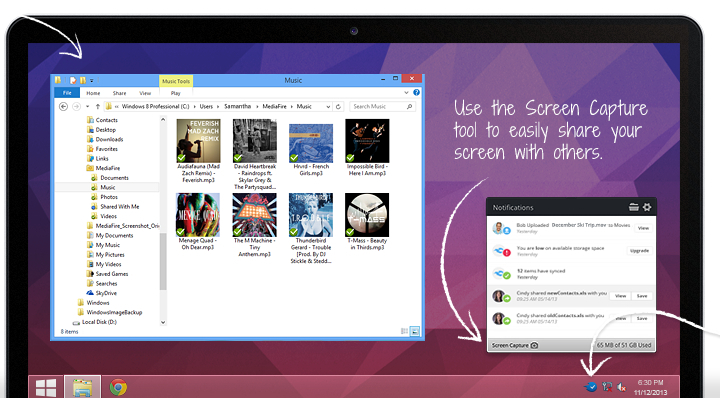Open the quick access toolbar dropdown

click(92, 81)
